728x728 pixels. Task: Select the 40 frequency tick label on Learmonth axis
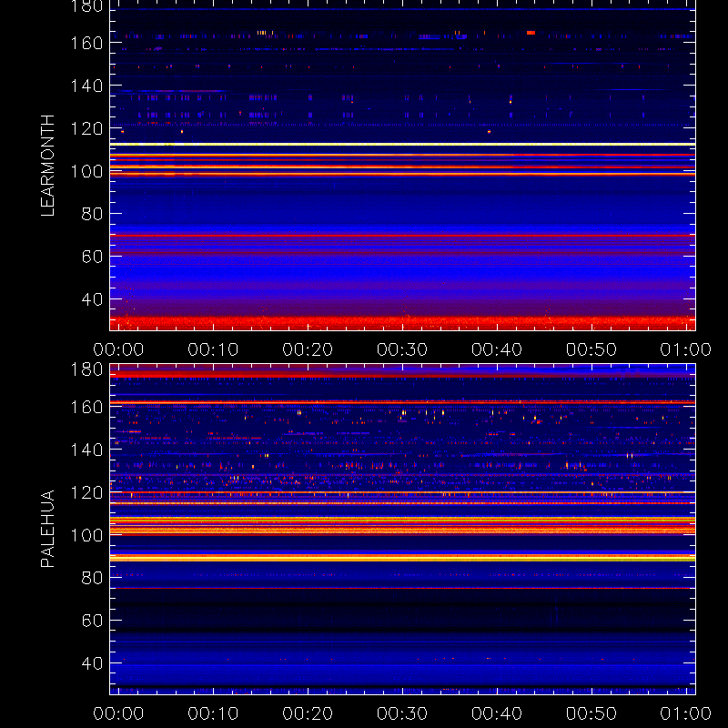click(93, 299)
